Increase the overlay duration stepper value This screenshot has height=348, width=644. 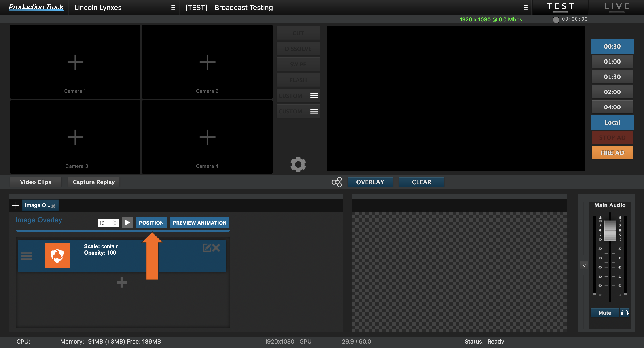[115, 221]
